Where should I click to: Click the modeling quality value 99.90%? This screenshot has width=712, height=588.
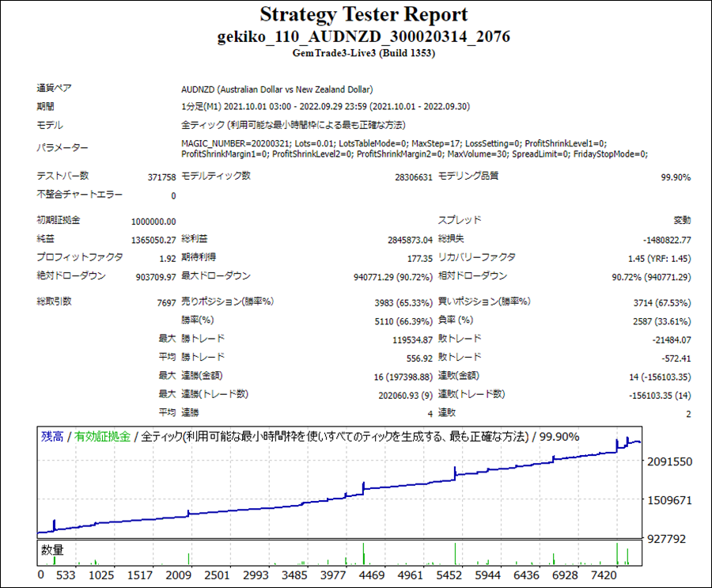click(x=675, y=178)
